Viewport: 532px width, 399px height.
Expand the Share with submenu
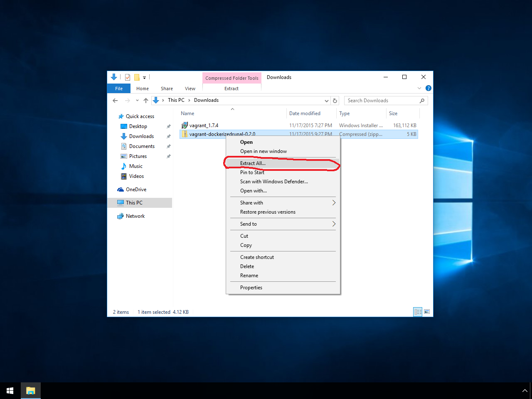(333, 203)
